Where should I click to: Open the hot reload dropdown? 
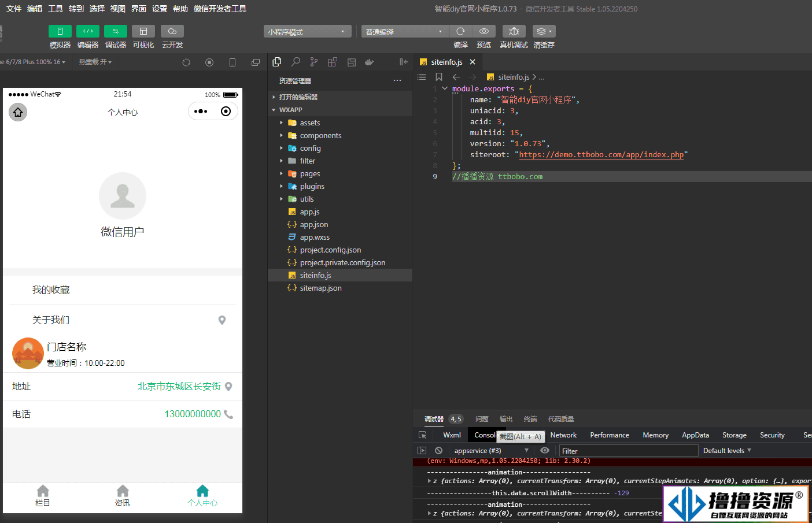pyautogui.click(x=95, y=62)
